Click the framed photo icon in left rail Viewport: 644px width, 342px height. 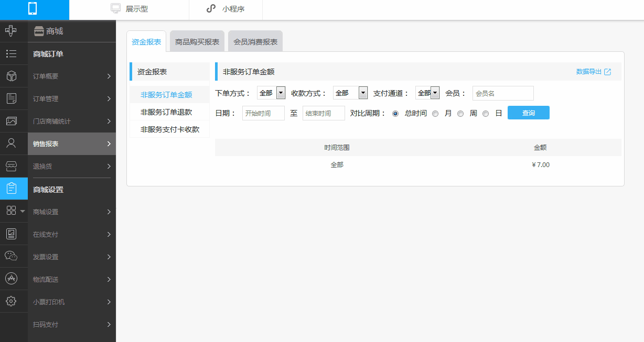(11, 234)
